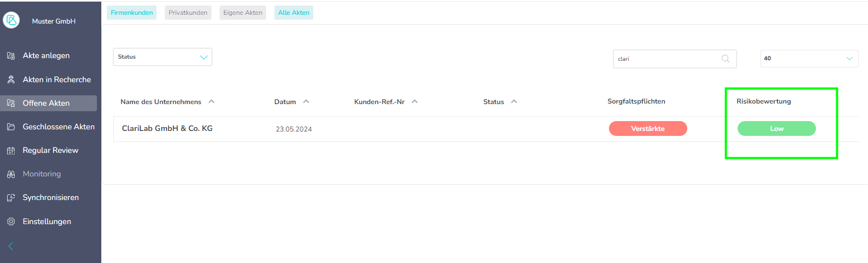Click the magnifier icon in the search box
This screenshot has width=868, height=263.
(726, 59)
